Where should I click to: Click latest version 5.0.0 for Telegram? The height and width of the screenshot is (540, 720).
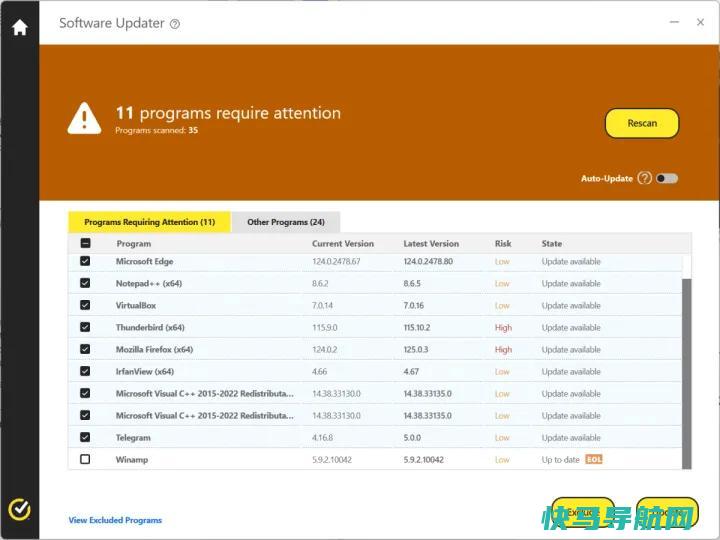click(x=412, y=438)
